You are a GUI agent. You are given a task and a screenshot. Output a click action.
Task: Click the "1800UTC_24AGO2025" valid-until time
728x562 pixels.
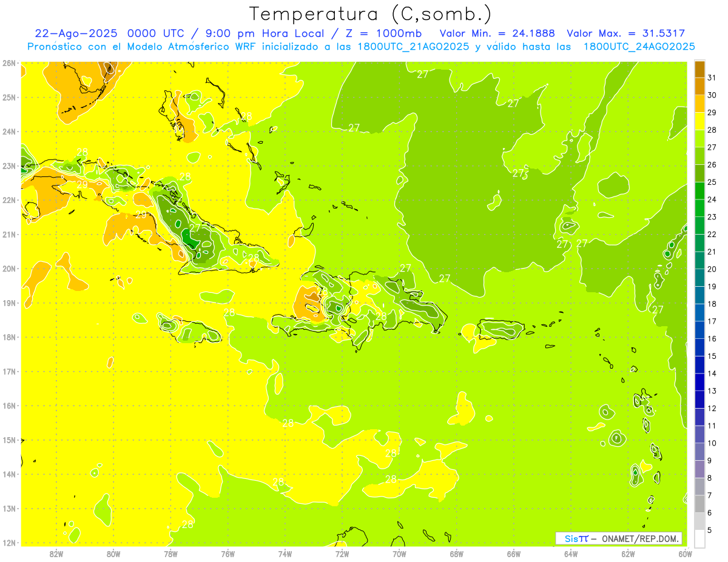point(639,47)
